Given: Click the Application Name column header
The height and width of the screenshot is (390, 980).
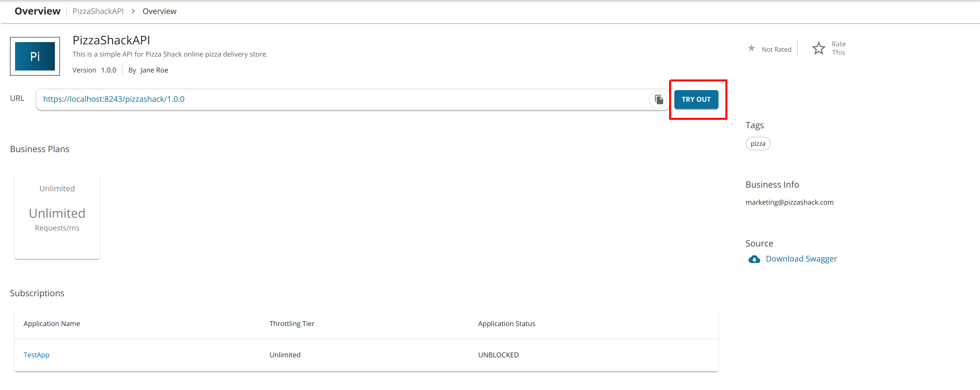Looking at the screenshot, I should [x=52, y=324].
